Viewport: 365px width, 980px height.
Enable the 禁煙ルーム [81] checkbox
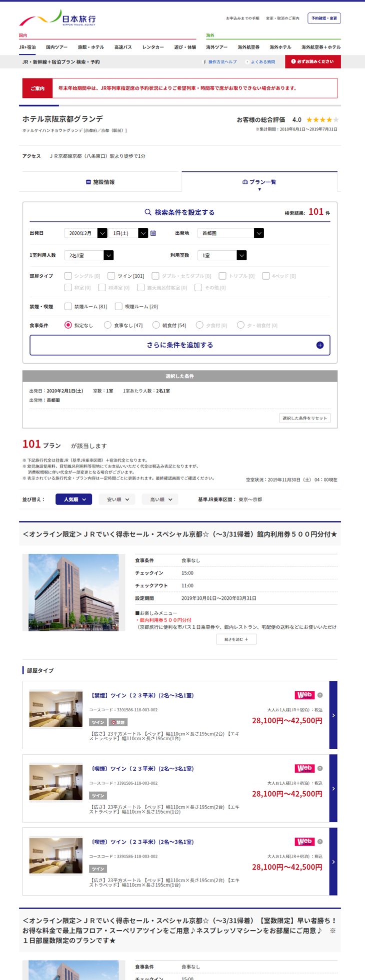pos(68,306)
